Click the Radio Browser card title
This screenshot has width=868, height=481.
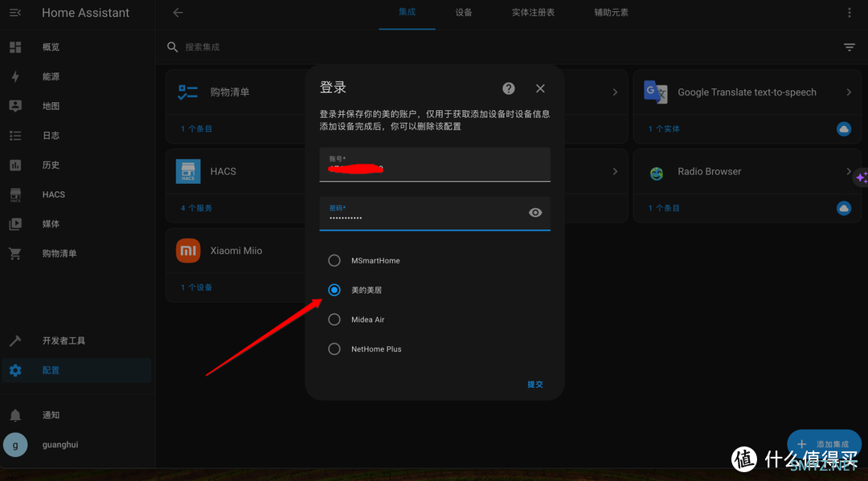tap(709, 171)
